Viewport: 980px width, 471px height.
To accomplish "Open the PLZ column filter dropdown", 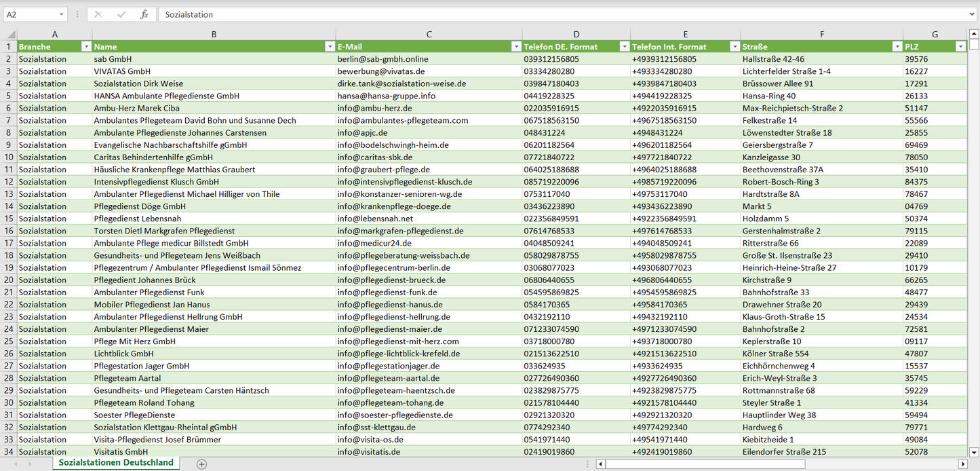I will pyautogui.click(x=960, y=47).
